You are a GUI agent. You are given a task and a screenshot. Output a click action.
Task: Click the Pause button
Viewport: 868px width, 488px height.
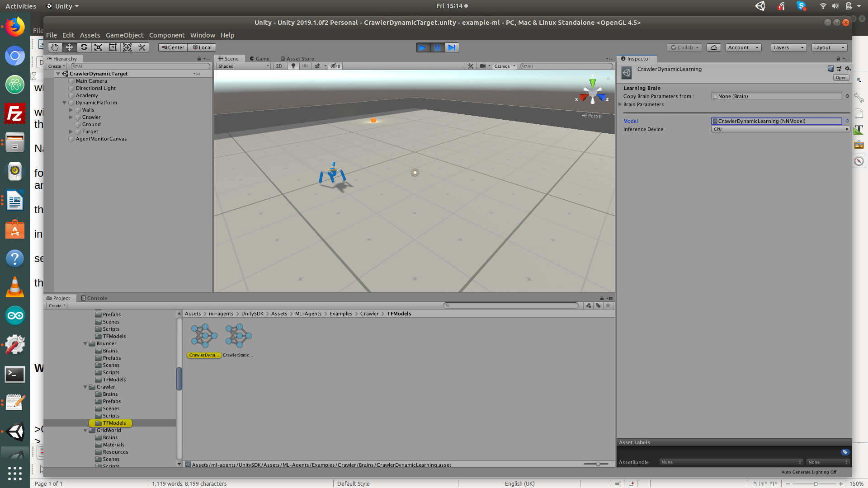(437, 47)
